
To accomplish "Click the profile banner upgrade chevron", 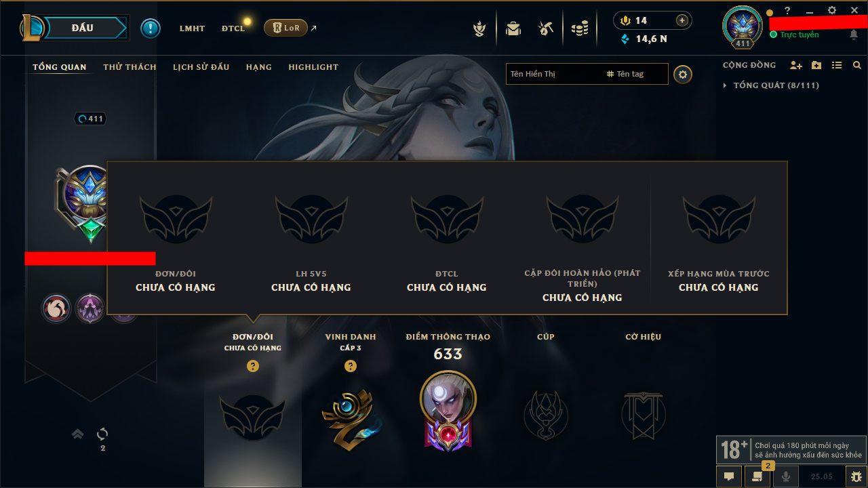I will click(x=78, y=434).
